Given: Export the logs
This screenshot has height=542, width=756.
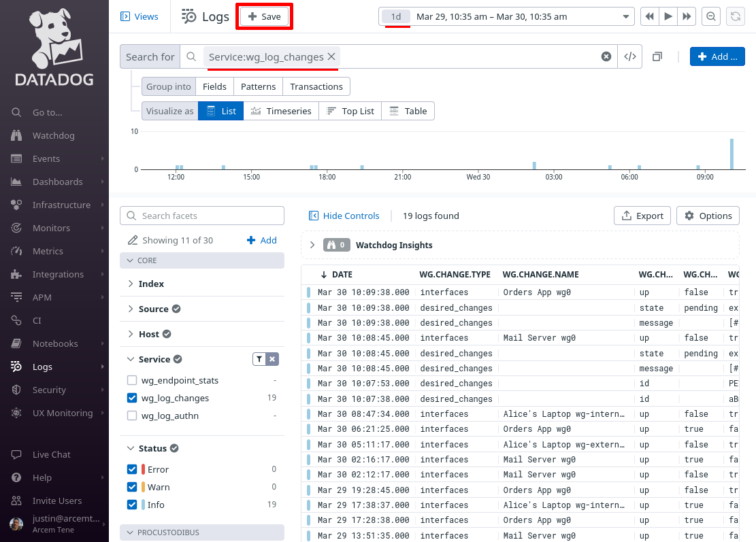Looking at the screenshot, I should point(642,216).
